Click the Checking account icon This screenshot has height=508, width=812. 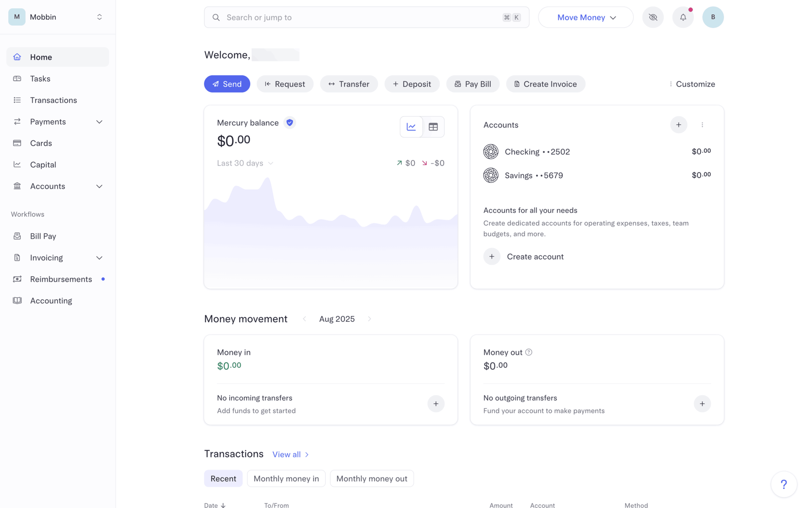pyautogui.click(x=491, y=152)
